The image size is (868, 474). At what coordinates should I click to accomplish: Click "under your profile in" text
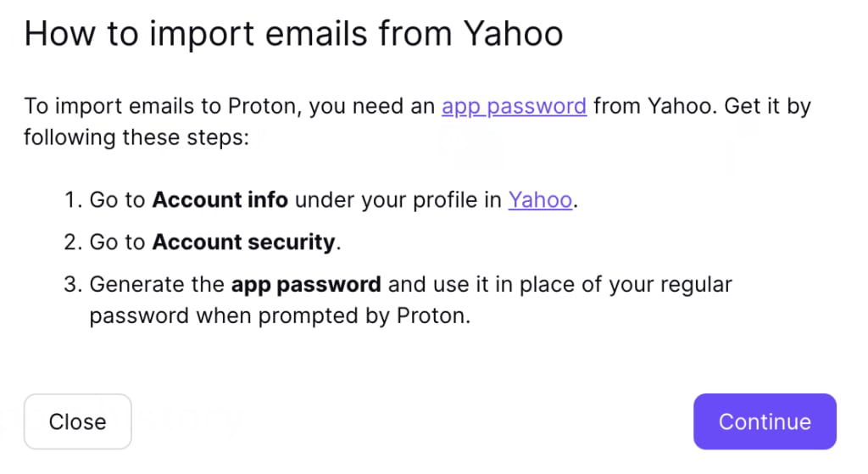point(398,200)
